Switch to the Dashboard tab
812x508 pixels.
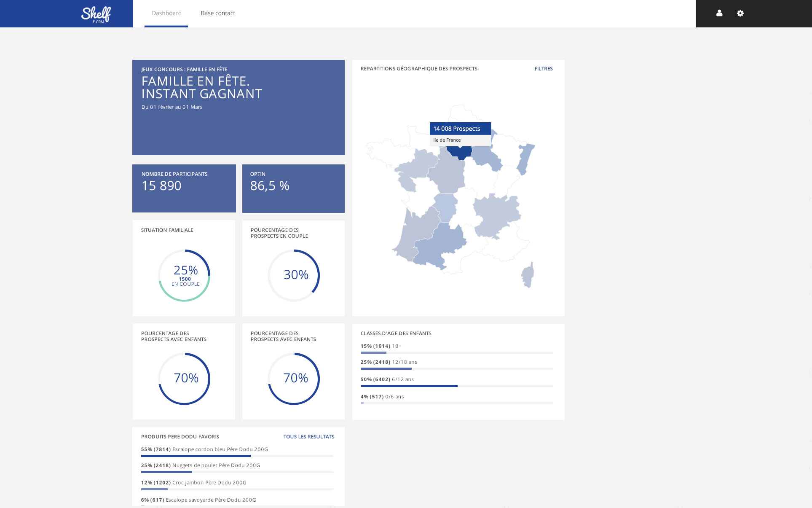(166, 13)
